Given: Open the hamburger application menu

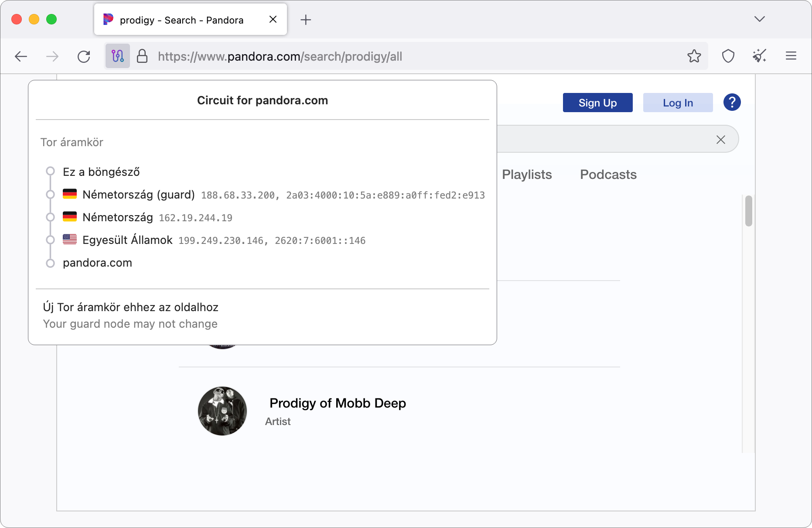Looking at the screenshot, I should [791, 56].
